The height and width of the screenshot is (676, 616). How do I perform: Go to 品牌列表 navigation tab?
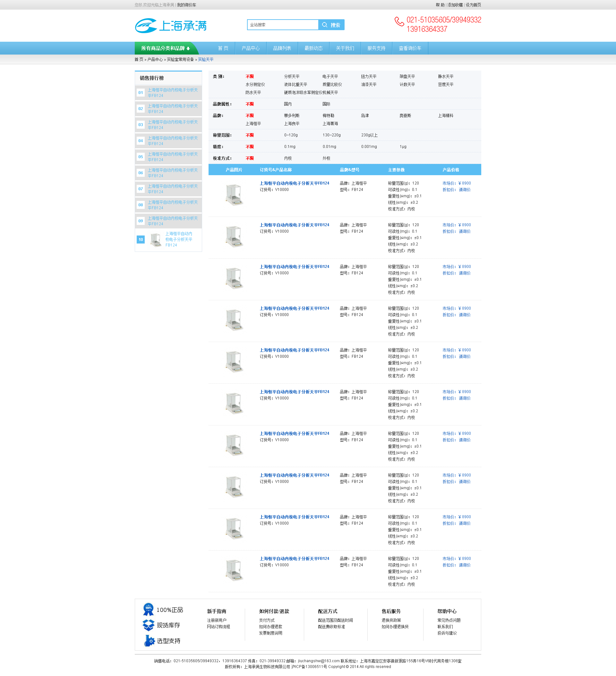(282, 48)
